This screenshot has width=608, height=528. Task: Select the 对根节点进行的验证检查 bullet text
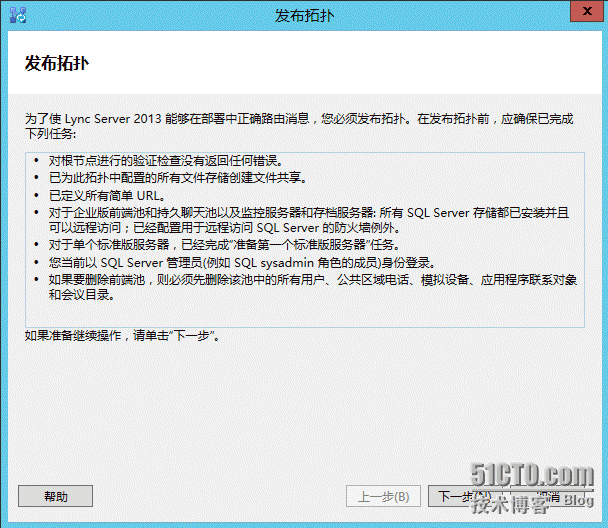167,160
